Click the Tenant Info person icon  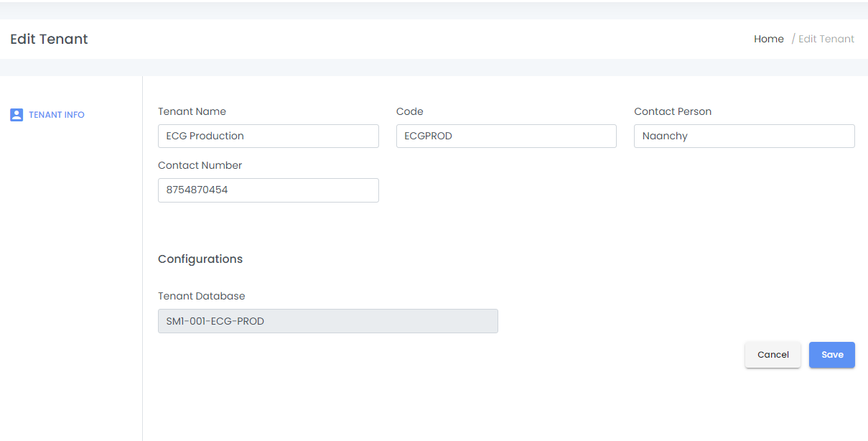pyautogui.click(x=17, y=115)
